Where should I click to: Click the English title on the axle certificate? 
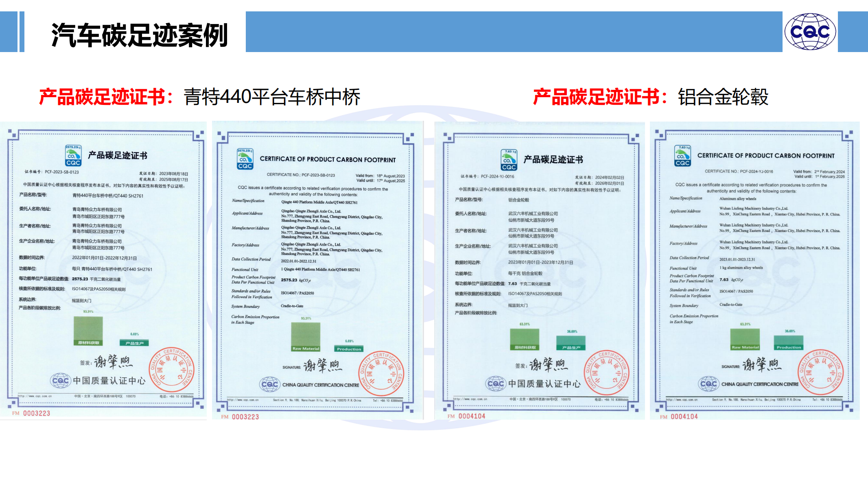(x=328, y=159)
